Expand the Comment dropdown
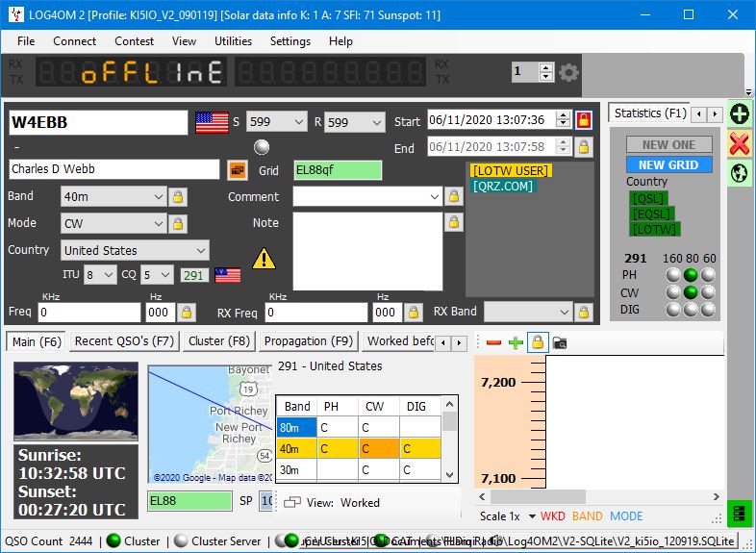The width and height of the screenshot is (756, 553). click(x=435, y=197)
